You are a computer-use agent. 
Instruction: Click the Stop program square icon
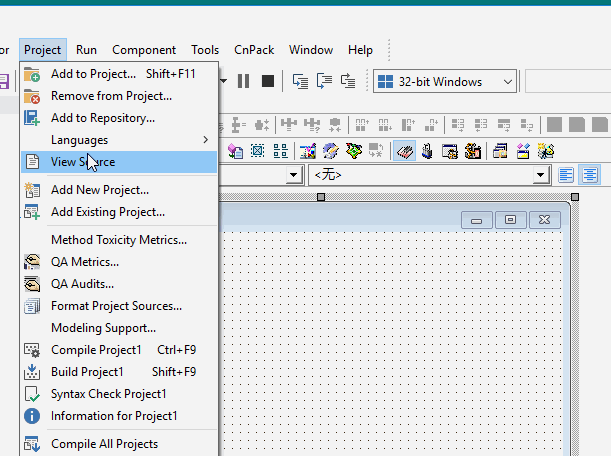click(267, 82)
